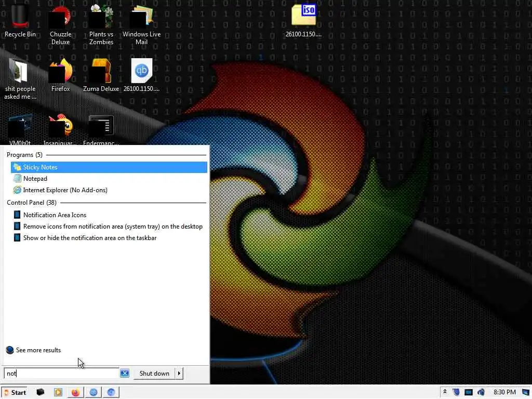Select the VM0b0t desktop icon
The image size is (532, 399).
pyautogui.click(x=20, y=129)
